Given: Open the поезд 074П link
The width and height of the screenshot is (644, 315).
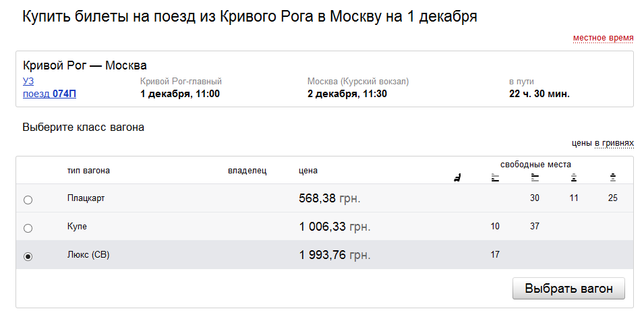Looking at the screenshot, I should click(x=49, y=94).
